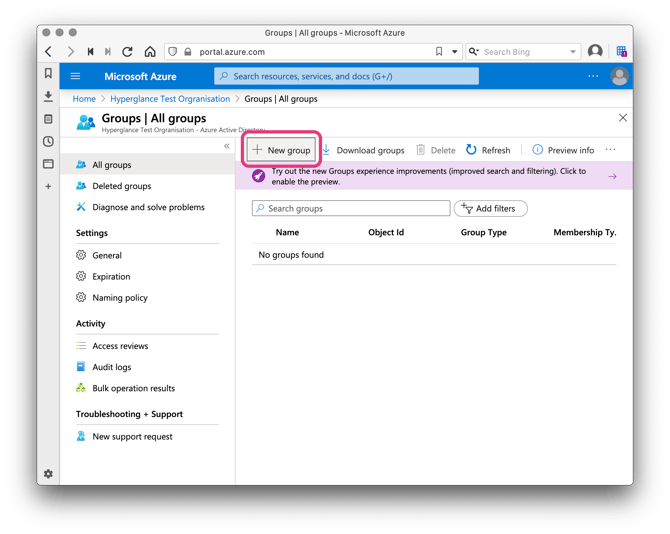Open Naming policy settings
The width and height of the screenshot is (670, 534).
[x=119, y=297]
